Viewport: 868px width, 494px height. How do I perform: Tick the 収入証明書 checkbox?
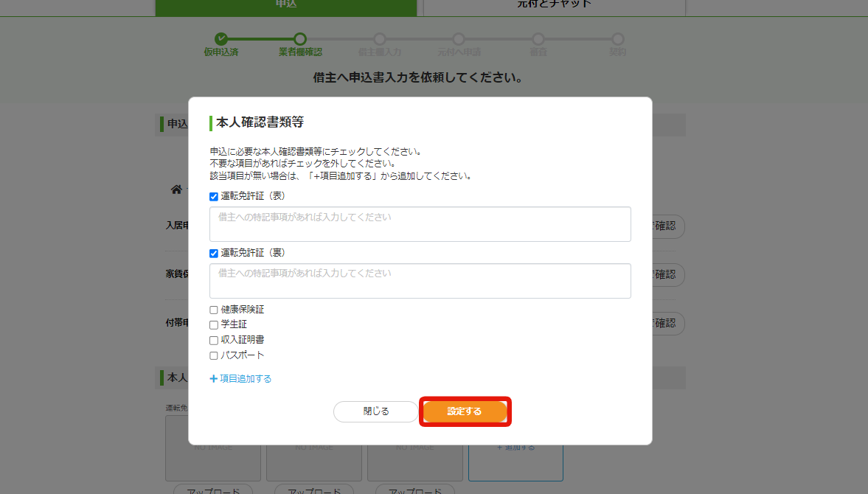(214, 340)
